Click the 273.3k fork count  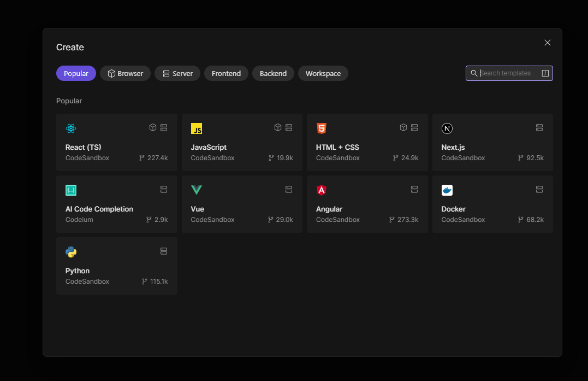pyautogui.click(x=408, y=220)
